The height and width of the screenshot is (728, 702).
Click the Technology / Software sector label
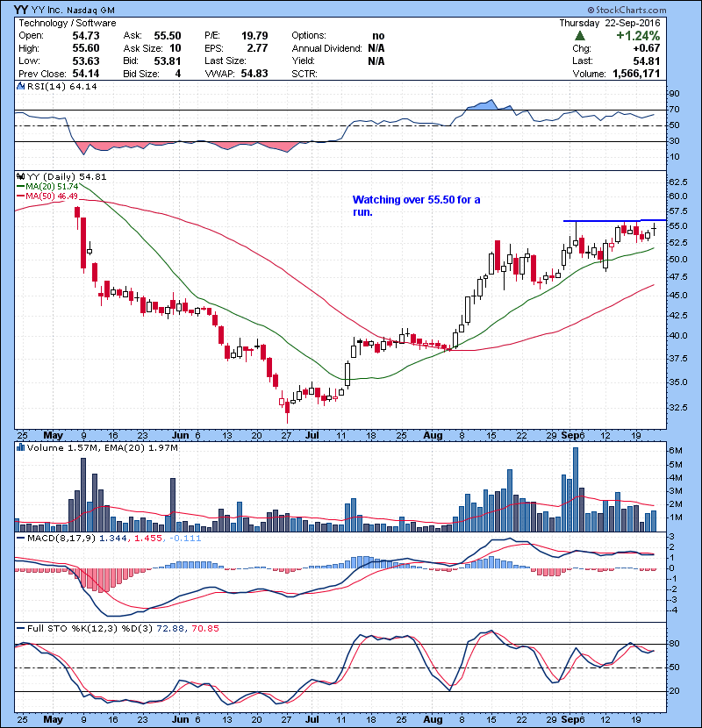pos(60,23)
